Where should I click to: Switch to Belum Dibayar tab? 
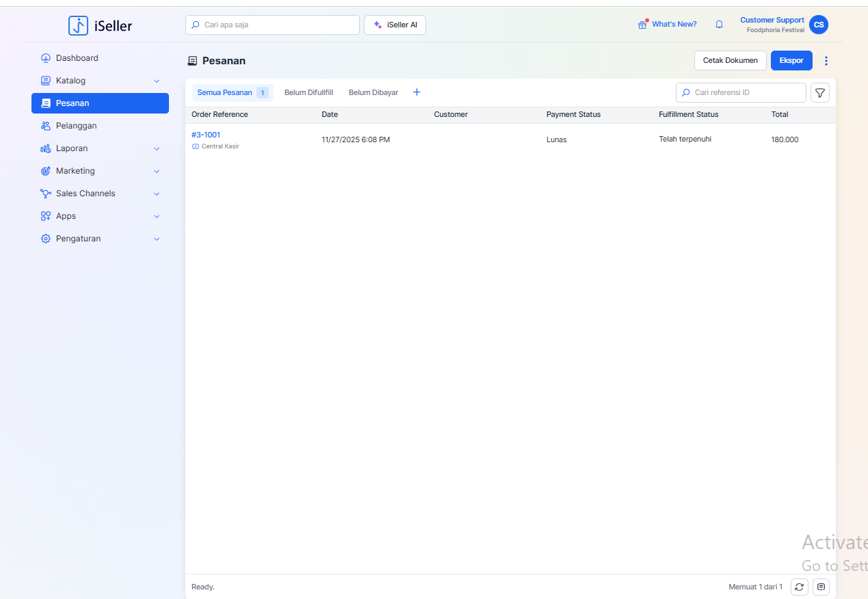pos(373,92)
